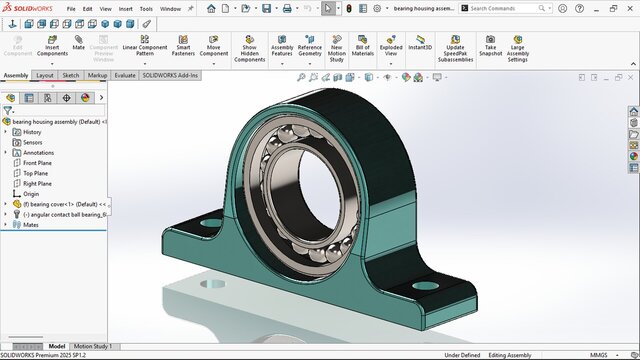Open the Insert menu

(x=126, y=9)
